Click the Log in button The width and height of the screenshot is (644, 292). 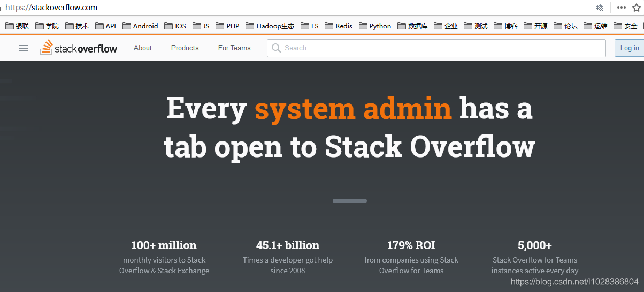click(629, 48)
